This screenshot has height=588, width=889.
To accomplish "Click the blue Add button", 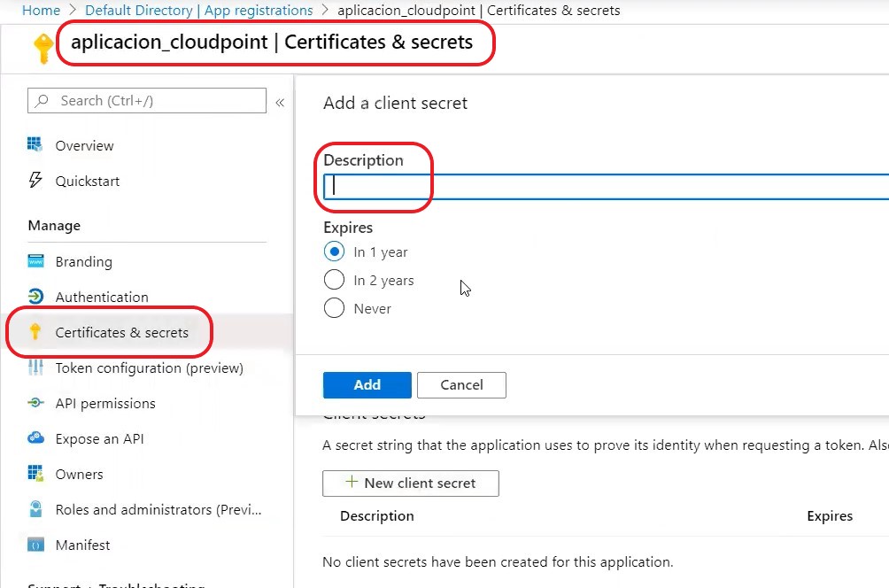I will [x=367, y=385].
